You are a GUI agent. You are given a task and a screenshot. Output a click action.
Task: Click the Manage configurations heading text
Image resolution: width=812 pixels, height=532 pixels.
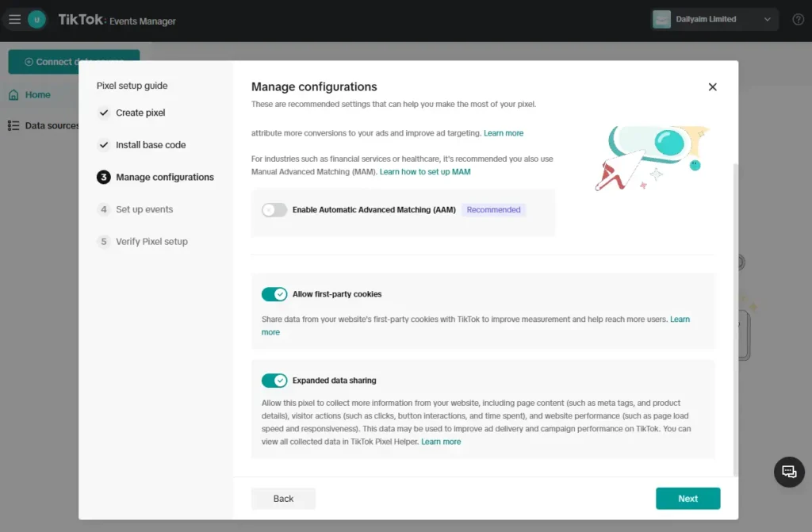[x=314, y=86]
